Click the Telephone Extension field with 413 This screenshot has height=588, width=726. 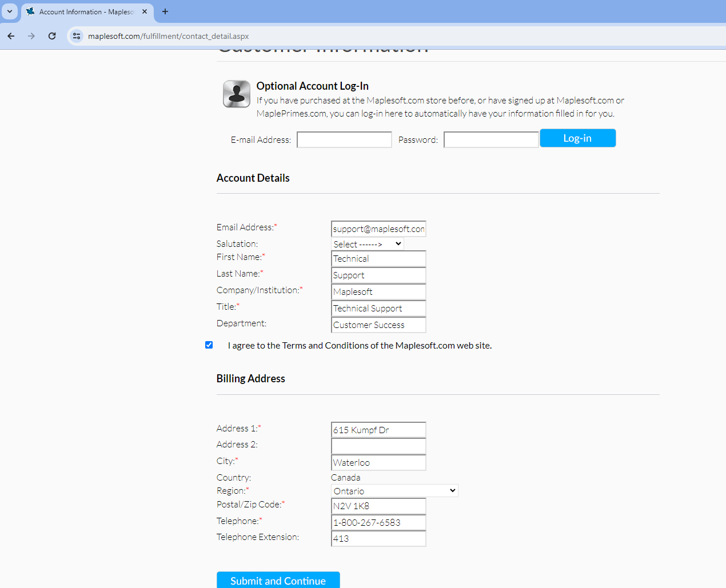coord(378,538)
